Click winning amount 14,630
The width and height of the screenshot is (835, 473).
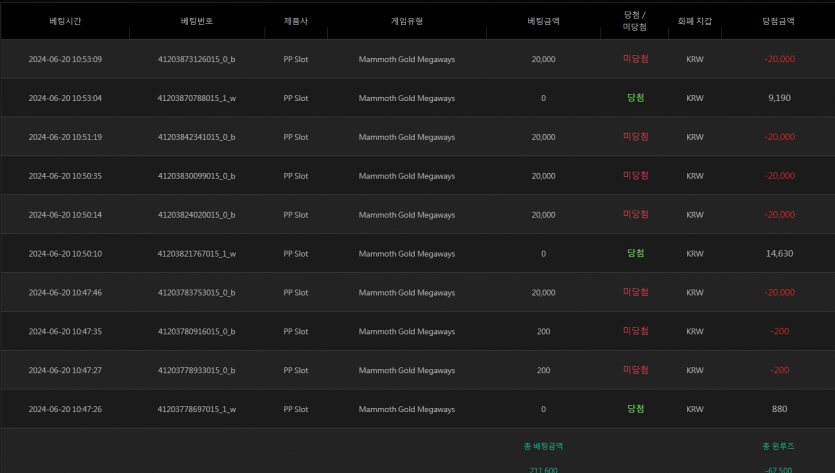779,254
